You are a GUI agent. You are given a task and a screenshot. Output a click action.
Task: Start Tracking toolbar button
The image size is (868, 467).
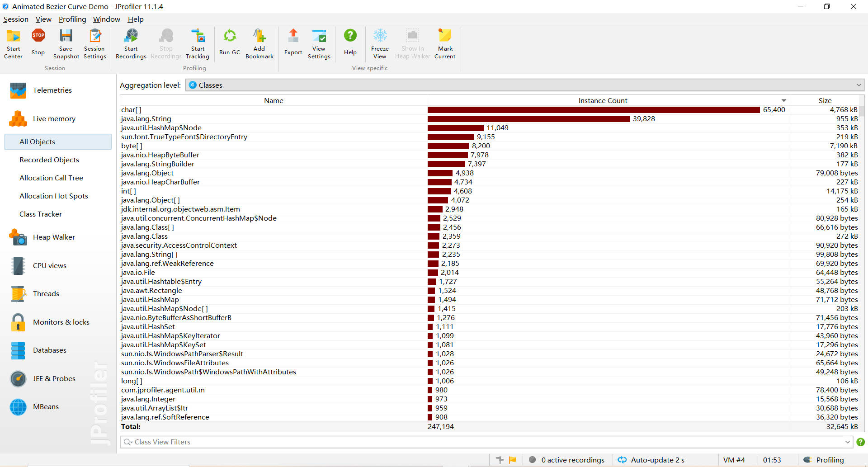coord(198,44)
